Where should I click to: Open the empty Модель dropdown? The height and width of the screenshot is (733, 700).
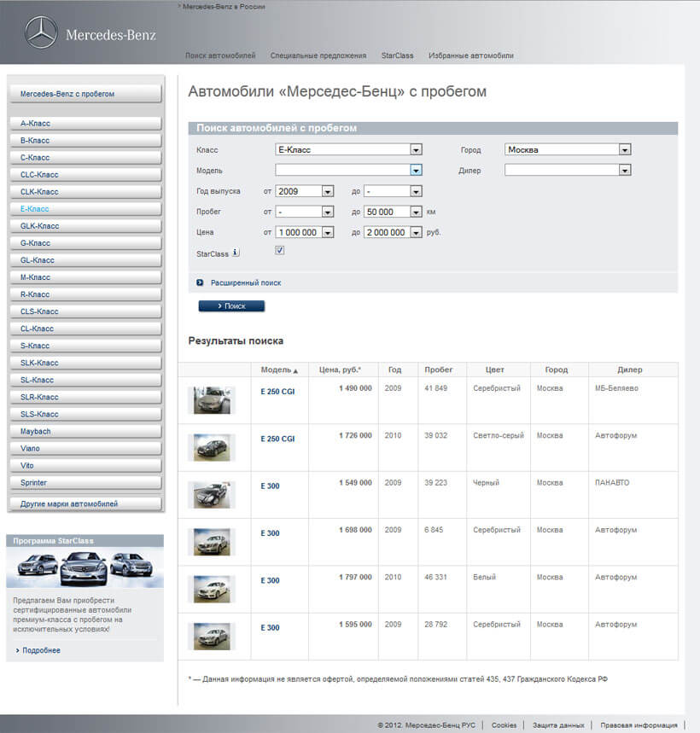coord(349,170)
